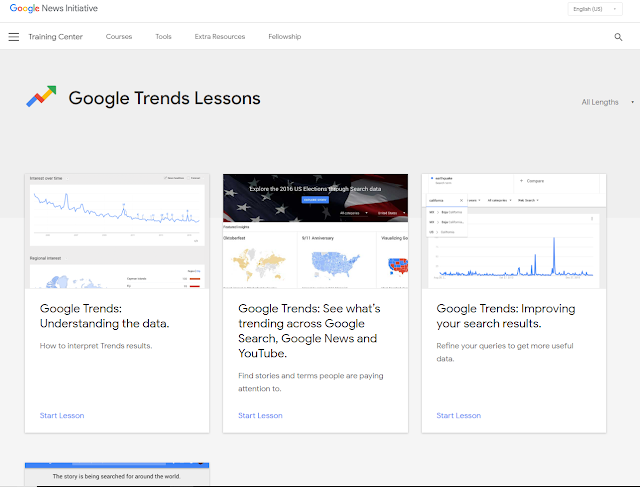This screenshot has width=640, height=487.
Task: Open the 'Improving your search results' lesson title
Action: (506, 316)
